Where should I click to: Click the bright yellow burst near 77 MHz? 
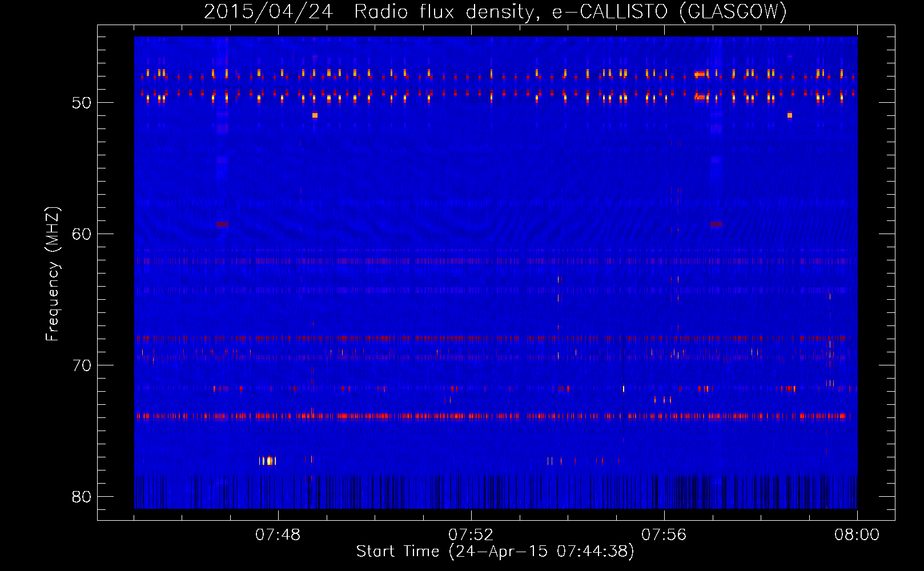coord(267,460)
